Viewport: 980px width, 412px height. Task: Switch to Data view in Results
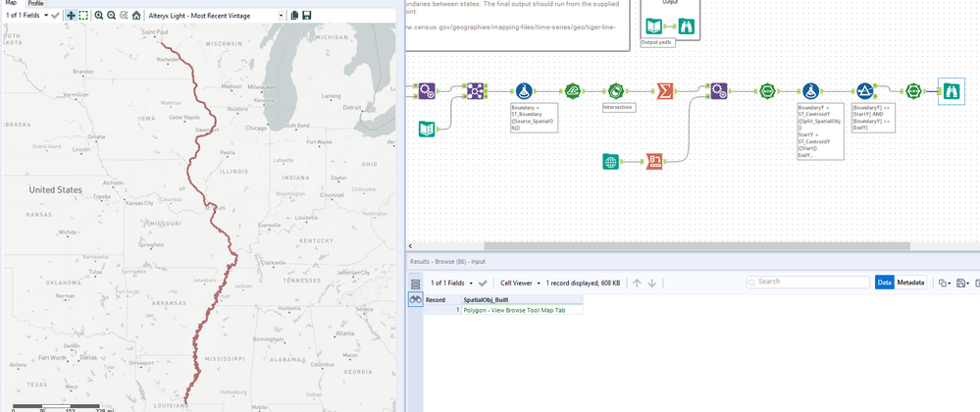[x=885, y=283]
